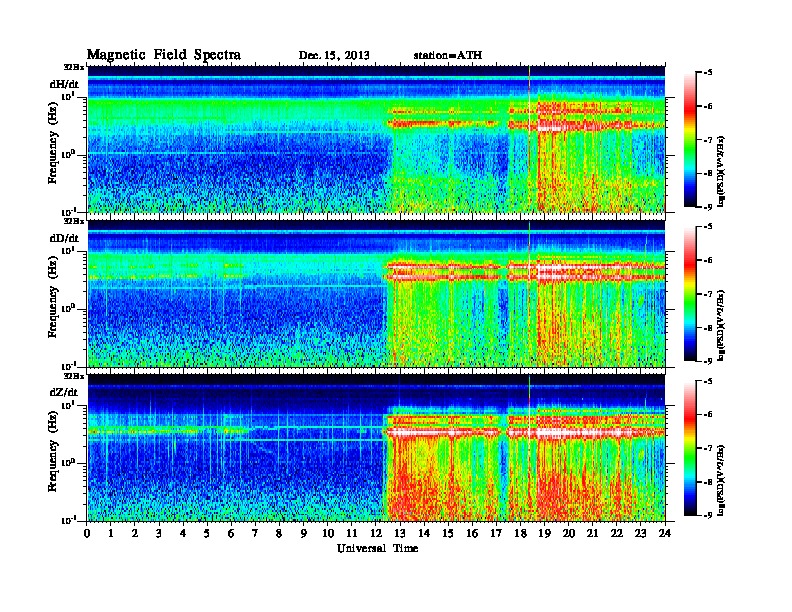Viewport: 792px width, 612px height.
Task: Click the "station=ATH" label
Action: [x=448, y=55]
